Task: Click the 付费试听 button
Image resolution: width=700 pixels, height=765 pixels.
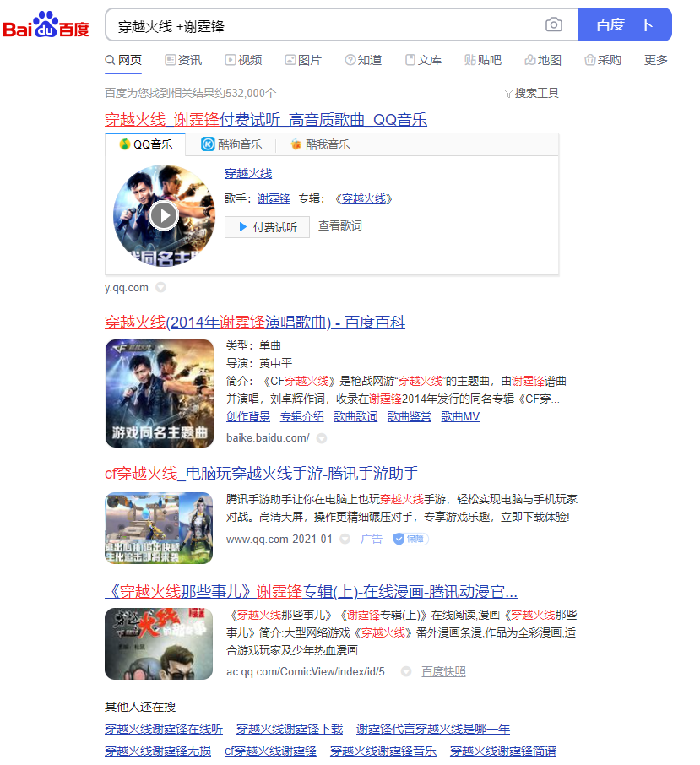Action: (267, 226)
